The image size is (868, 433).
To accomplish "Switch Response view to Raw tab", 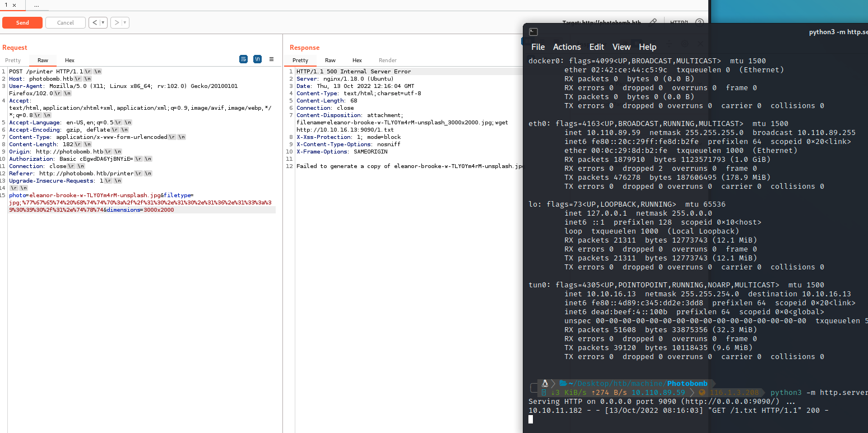I will [330, 60].
